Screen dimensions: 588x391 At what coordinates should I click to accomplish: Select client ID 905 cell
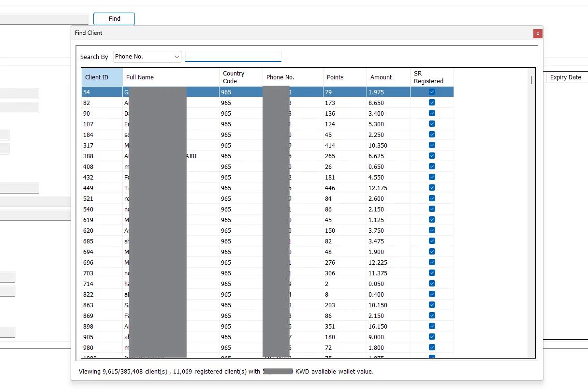(102, 337)
